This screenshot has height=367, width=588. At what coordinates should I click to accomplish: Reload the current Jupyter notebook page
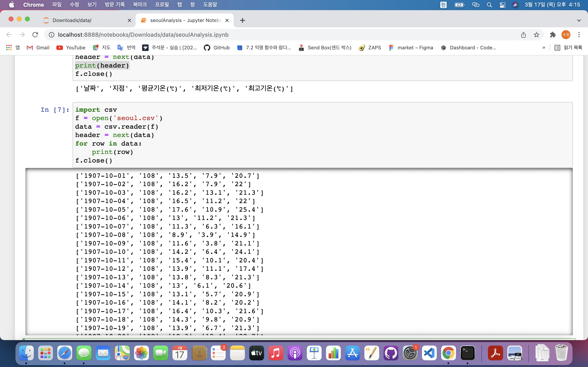click(x=35, y=35)
